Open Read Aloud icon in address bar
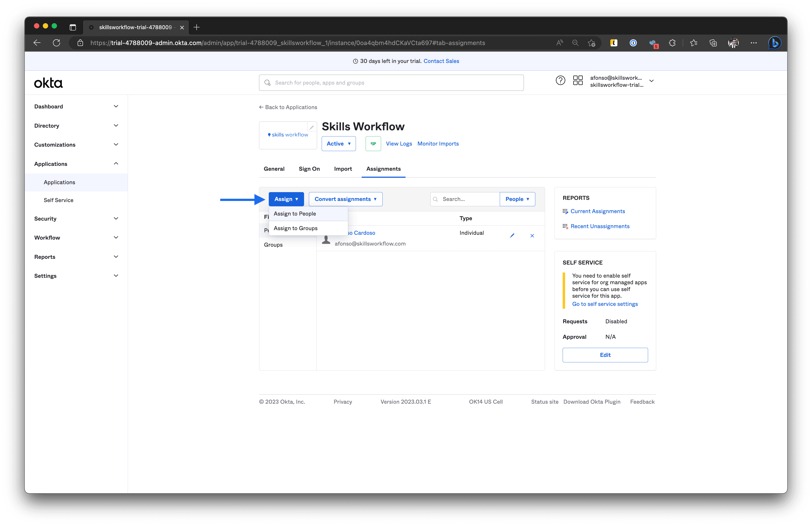The image size is (812, 526). pyautogui.click(x=560, y=43)
